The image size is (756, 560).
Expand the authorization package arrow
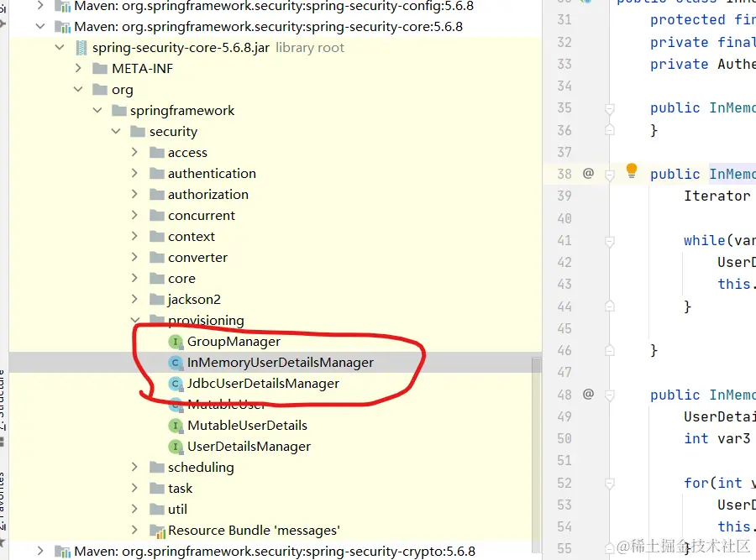pyautogui.click(x=134, y=194)
